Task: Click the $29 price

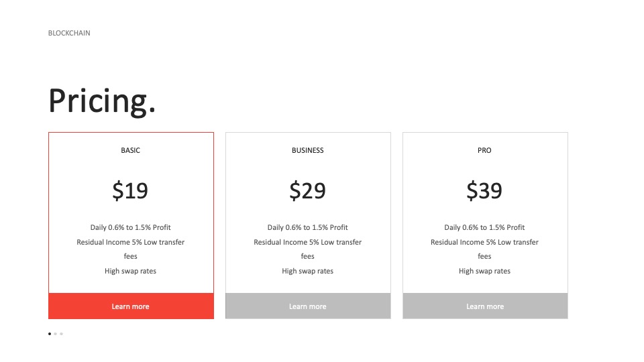Action: click(x=308, y=190)
